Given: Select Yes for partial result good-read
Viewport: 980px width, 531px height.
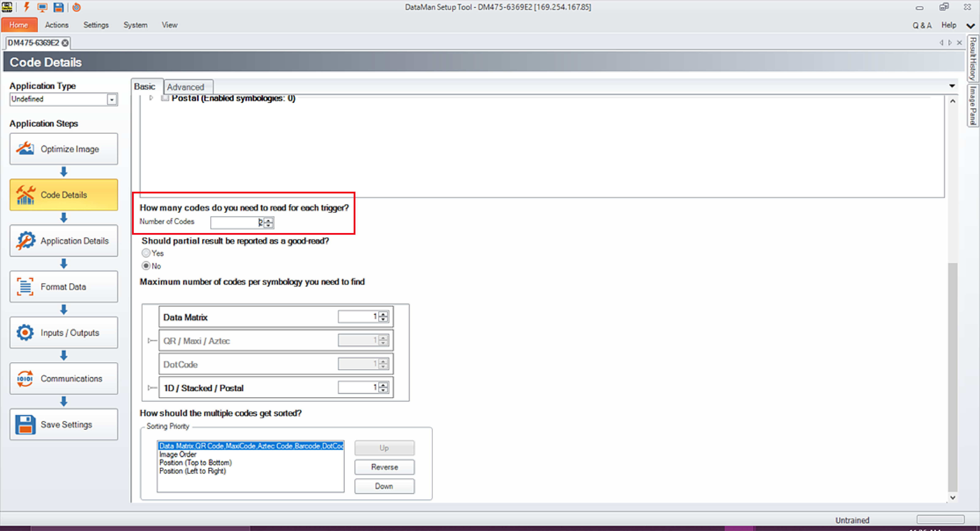Looking at the screenshot, I should (146, 253).
